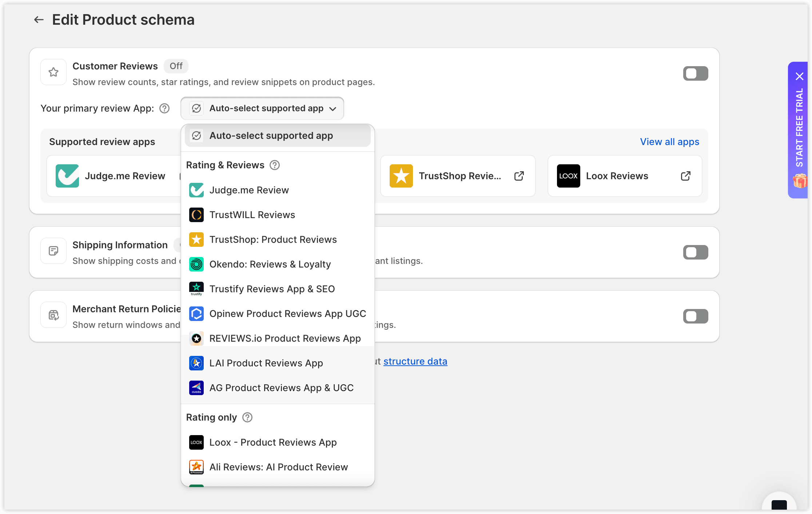This screenshot has width=812, height=514.
Task: Go back using the arrow beside Edit Product schema
Action: (39, 20)
